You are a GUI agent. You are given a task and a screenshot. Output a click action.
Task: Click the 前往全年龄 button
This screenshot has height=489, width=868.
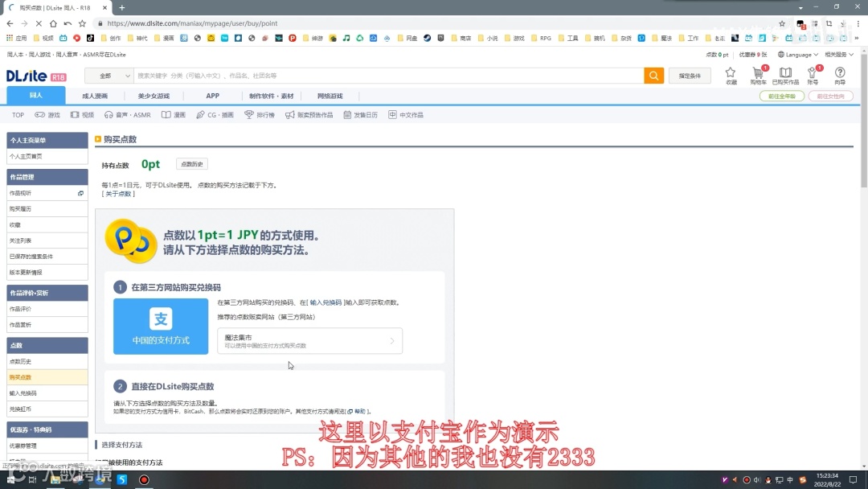tap(782, 96)
